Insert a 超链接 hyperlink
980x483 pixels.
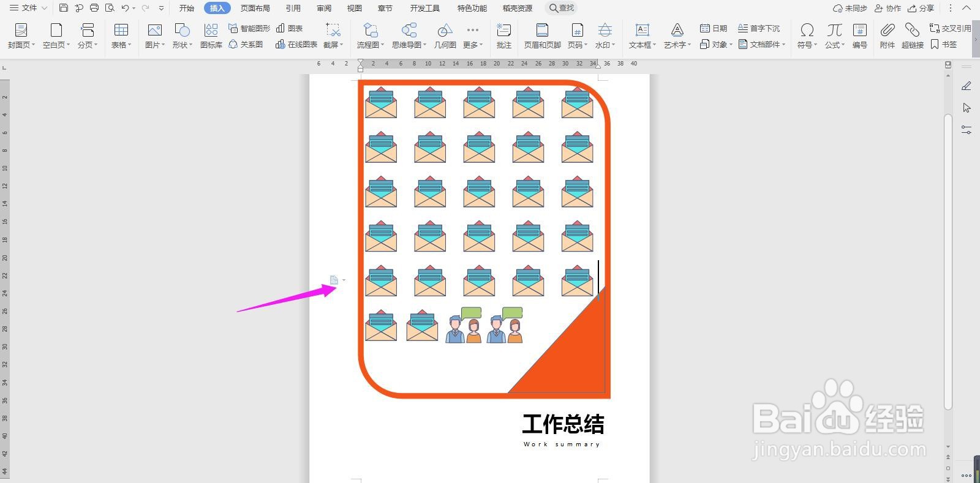pyautogui.click(x=913, y=36)
